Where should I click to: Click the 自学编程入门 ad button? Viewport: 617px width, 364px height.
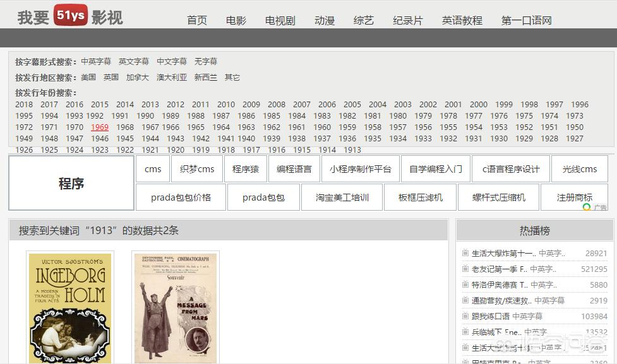[x=436, y=169]
